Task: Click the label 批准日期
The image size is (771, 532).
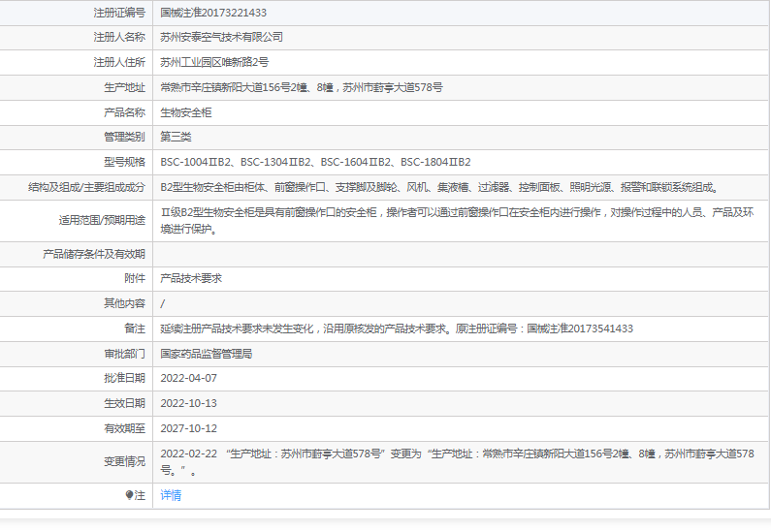Action: coord(124,378)
